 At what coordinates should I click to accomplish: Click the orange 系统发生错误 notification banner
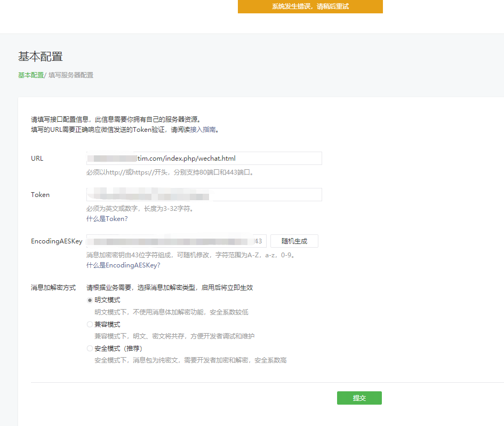(310, 7)
